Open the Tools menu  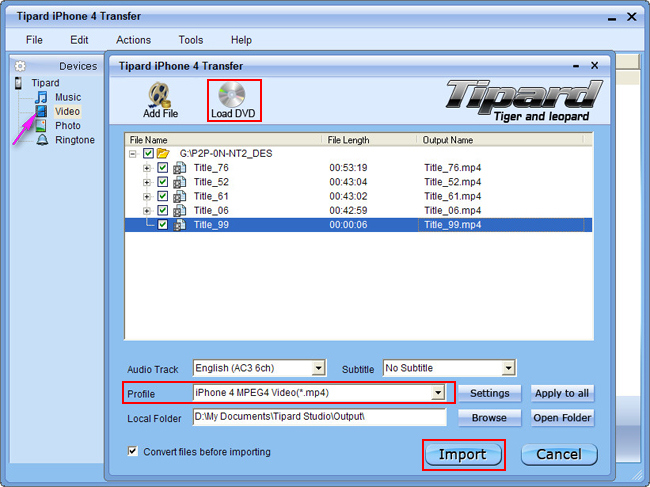coord(191,40)
